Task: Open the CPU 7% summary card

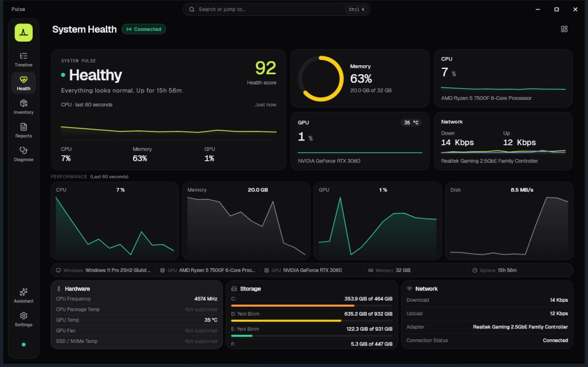Action: coord(503,79)
